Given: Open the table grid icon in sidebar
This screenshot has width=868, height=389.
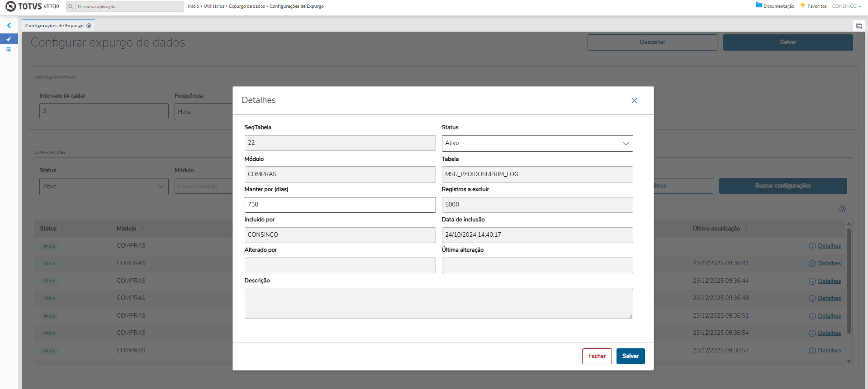Looking at the screenshot, I should 9,50.
